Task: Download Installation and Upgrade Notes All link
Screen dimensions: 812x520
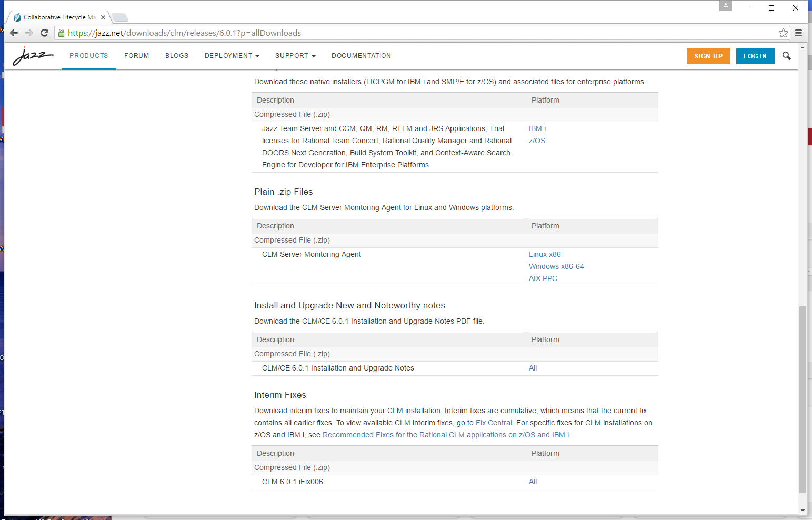Action: tap(533, 368)
